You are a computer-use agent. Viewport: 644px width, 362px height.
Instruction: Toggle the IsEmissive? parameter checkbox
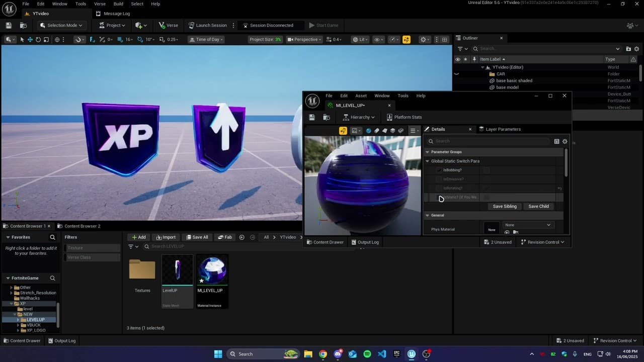pos(439,179)
